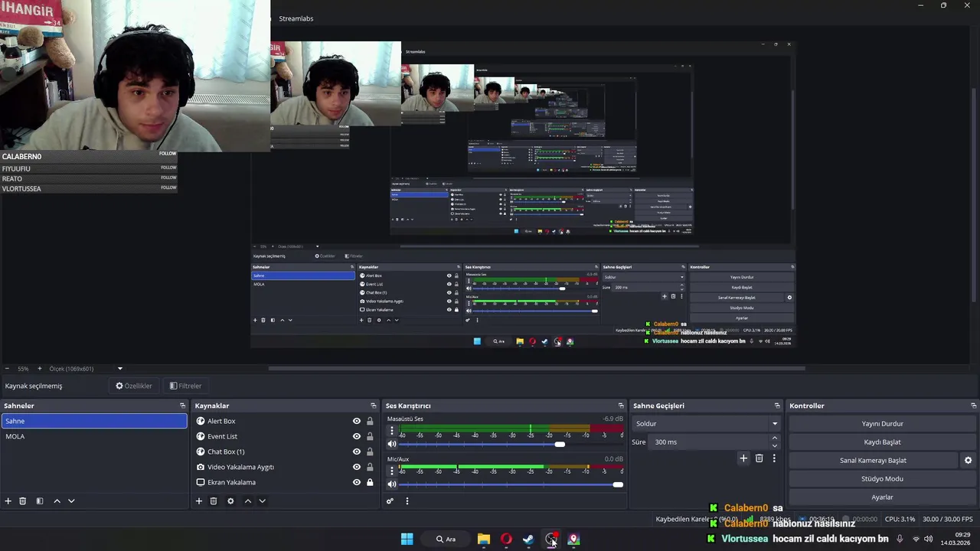Click Yayını Durdur to stop streaming
Screen dimensions: 980x551
tap(882, 424)
